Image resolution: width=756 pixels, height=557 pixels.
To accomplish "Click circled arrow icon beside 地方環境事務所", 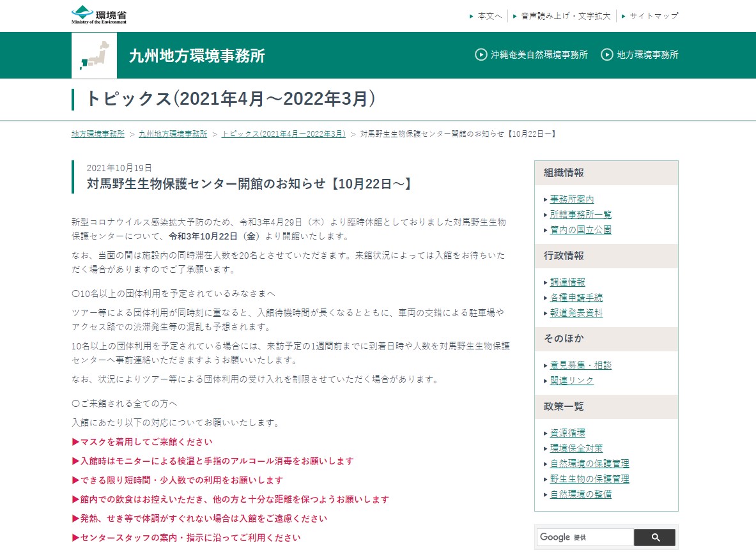I will [x=606, y=55].
